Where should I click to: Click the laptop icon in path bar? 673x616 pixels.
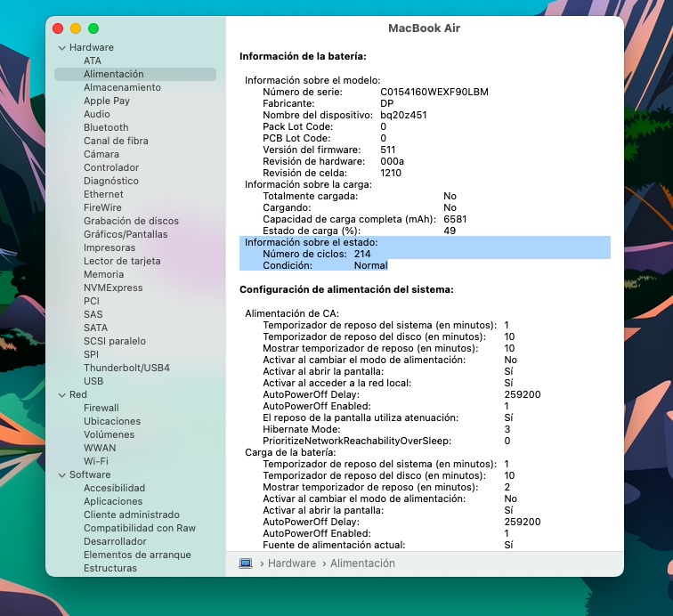(247, 563)
